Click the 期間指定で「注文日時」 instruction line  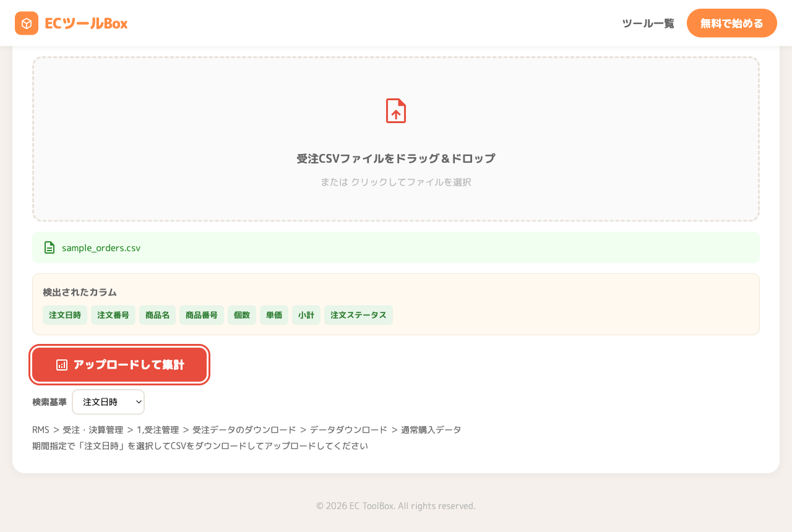200,445
